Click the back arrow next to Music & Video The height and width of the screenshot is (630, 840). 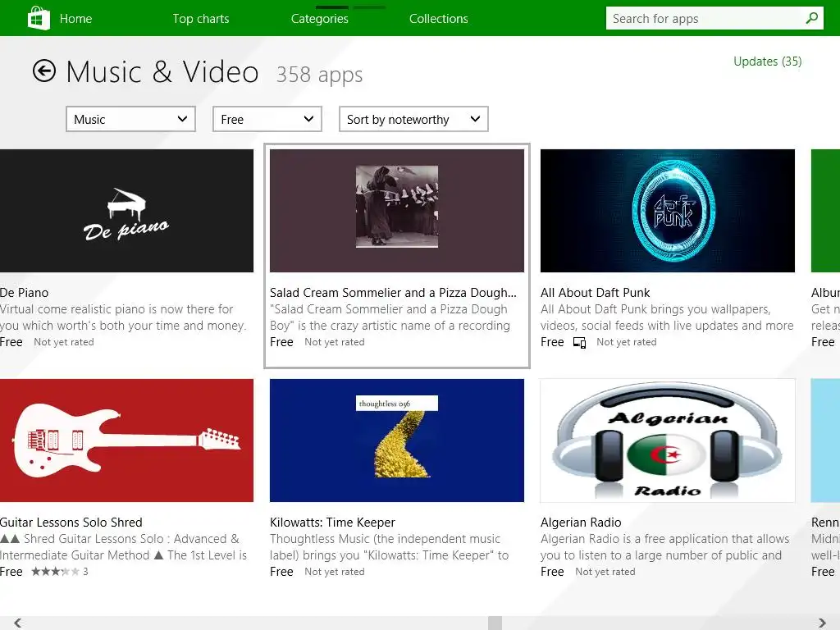pyautogui.click(x=44, y=71)
